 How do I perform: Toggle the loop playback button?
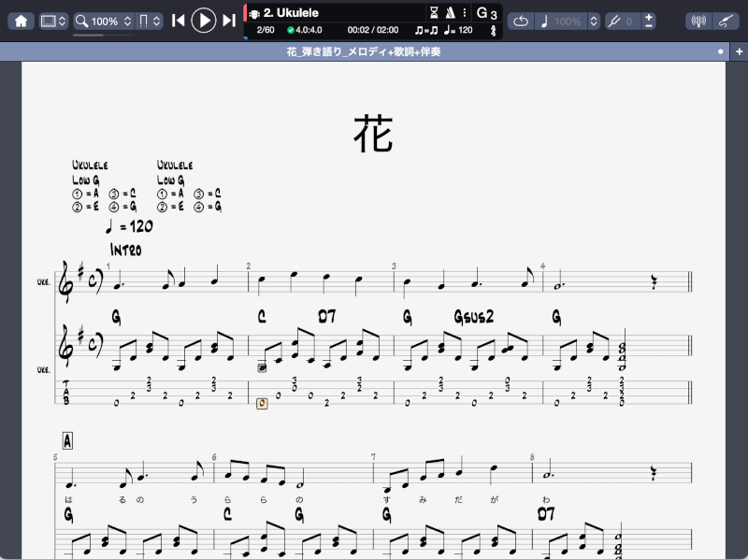pos(521,21)
